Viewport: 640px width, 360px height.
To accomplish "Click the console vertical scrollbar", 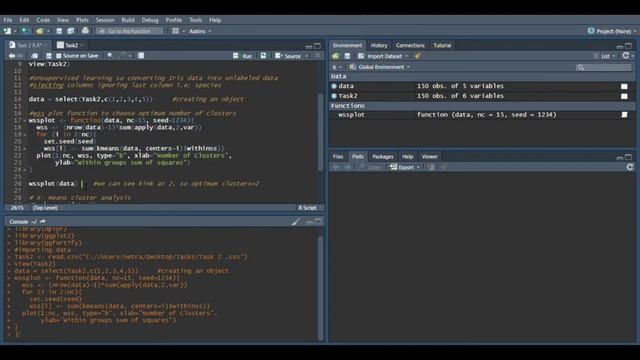I will point(321,287).
